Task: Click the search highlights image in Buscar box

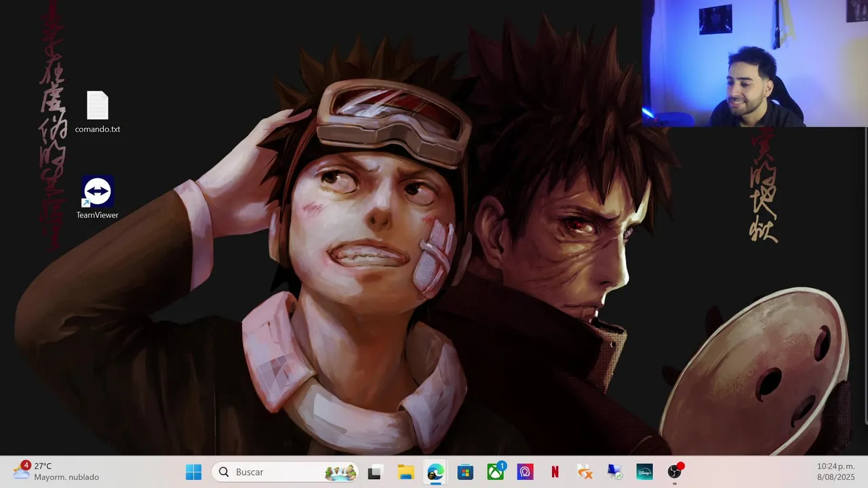Action: point(340,472)
